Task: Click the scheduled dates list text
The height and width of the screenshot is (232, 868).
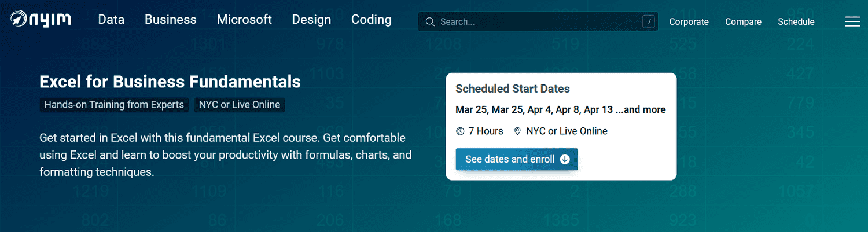Action: tap(561, 109)
